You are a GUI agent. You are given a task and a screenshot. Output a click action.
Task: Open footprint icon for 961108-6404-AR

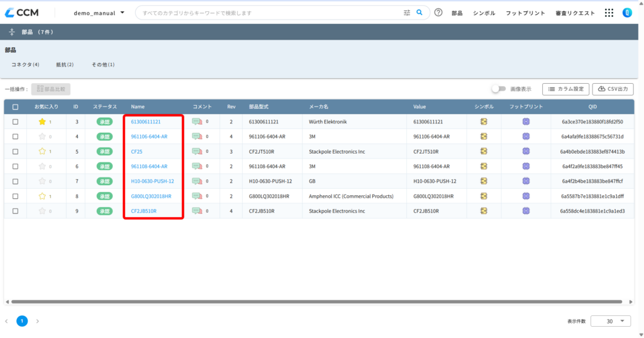click(526, 166)
